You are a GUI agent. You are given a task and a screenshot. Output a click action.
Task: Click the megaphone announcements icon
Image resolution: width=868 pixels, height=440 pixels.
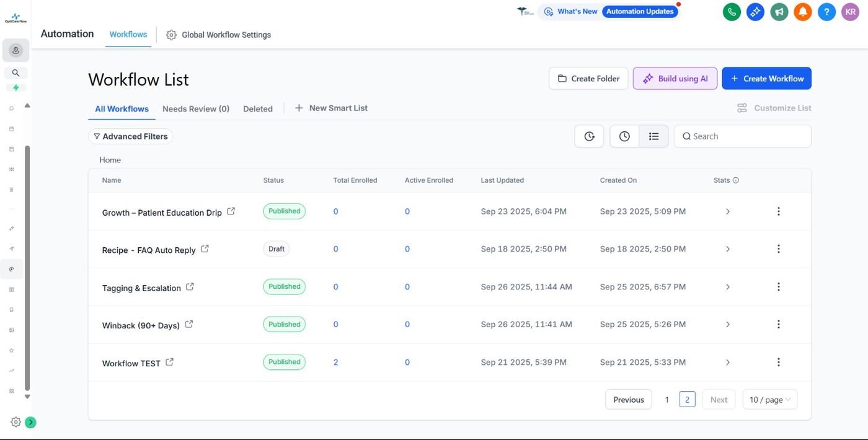779,12
